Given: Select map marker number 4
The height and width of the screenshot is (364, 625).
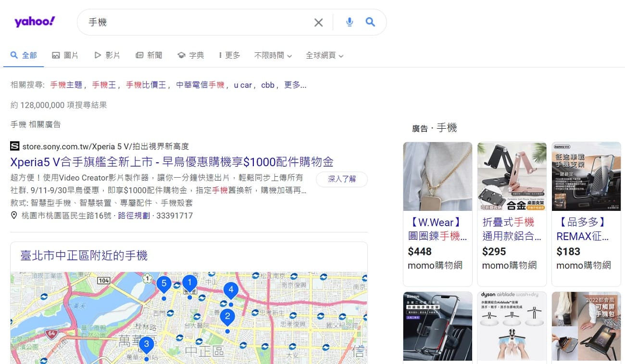Looking at the screenshot, I should pyautogui.click(x=231, y=291).
